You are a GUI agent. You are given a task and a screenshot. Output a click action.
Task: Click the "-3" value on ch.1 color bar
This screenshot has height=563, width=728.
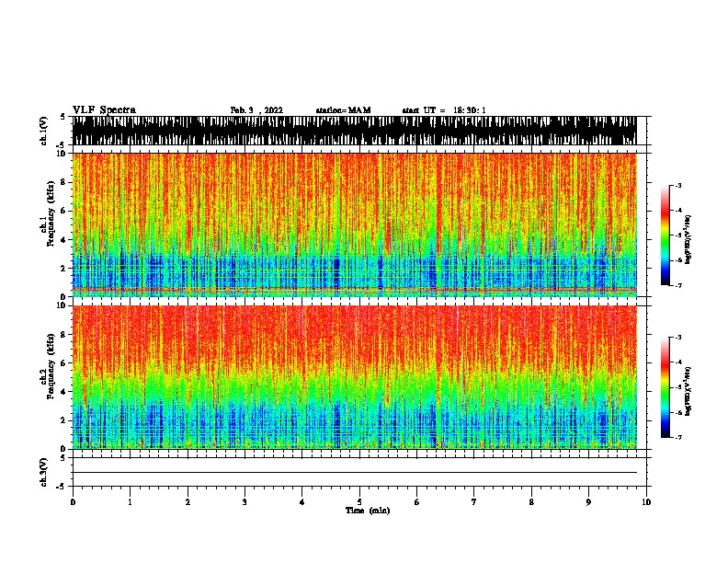(x=677, y=186)
